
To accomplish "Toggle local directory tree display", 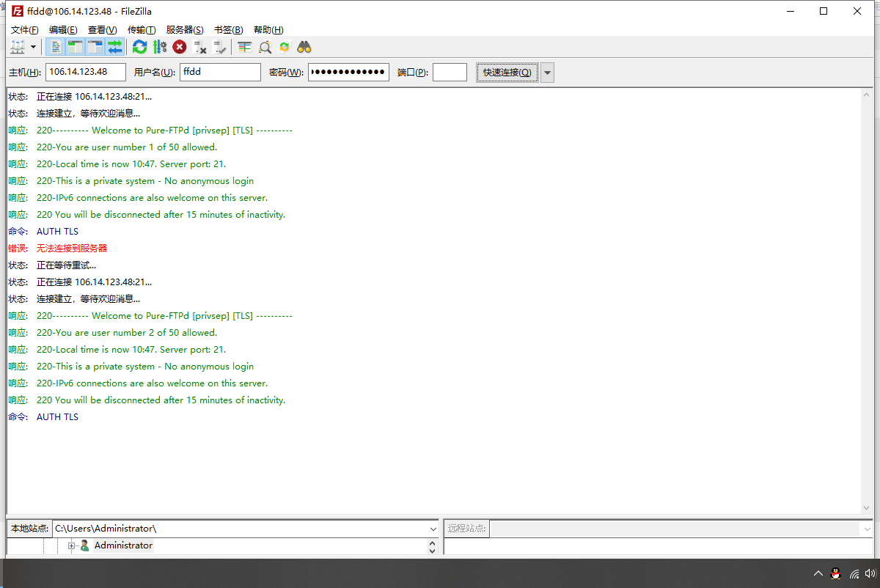I will pyautogui.click(x=76, y=47).
